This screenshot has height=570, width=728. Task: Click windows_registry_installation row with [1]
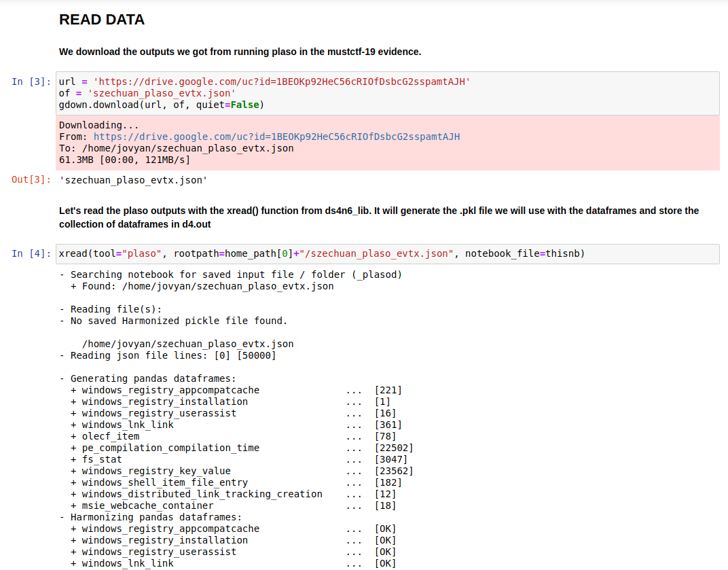(x=231, y=402)
